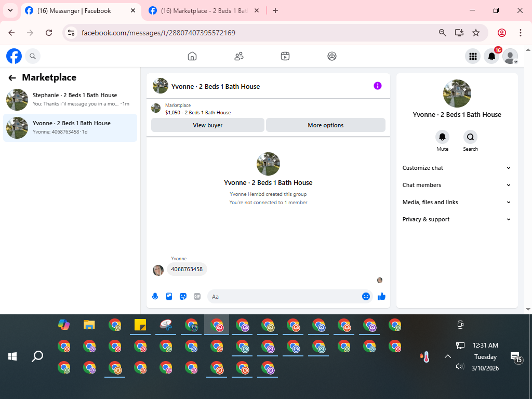
Task: Select Yvonne 2 Beds 1 Bath House chat
Action: (x=70, y=128)
